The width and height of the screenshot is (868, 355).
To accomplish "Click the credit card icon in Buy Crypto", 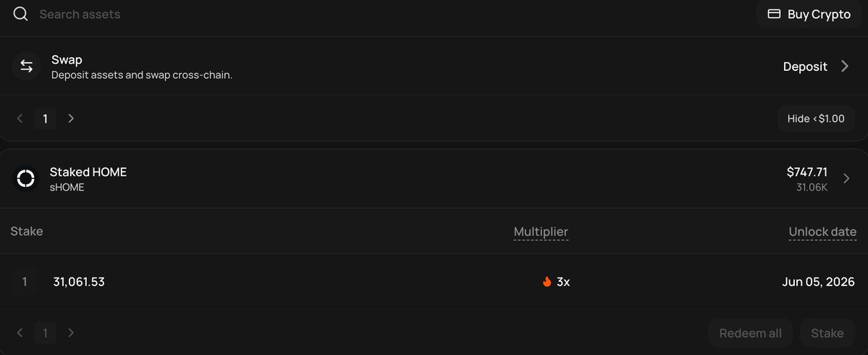I will tap(774, 14).
